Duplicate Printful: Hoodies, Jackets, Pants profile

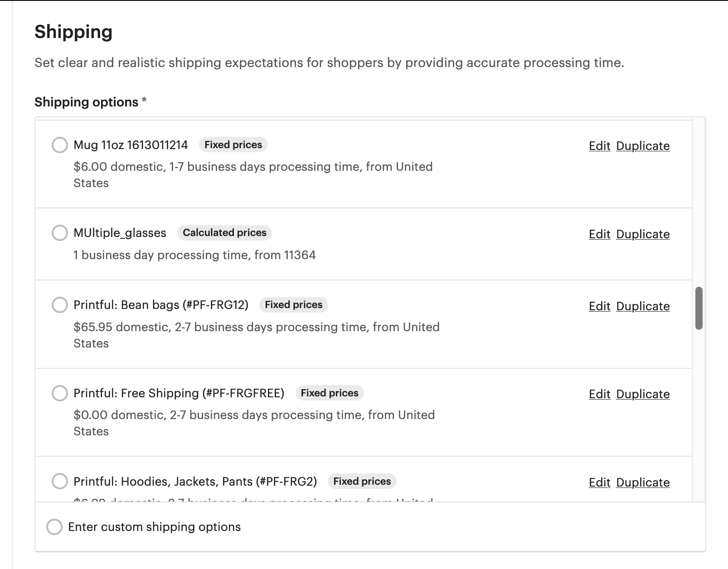coord(643,482)
